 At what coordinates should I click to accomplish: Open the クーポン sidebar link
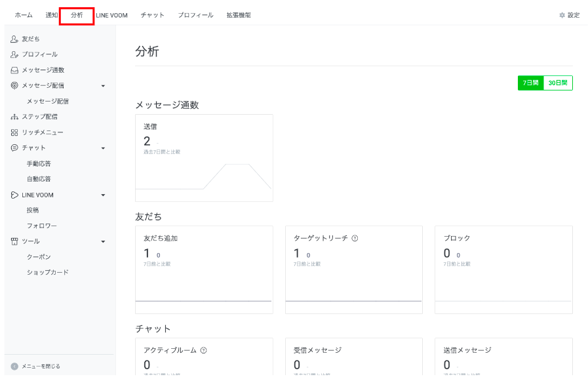tap(39, 257)
